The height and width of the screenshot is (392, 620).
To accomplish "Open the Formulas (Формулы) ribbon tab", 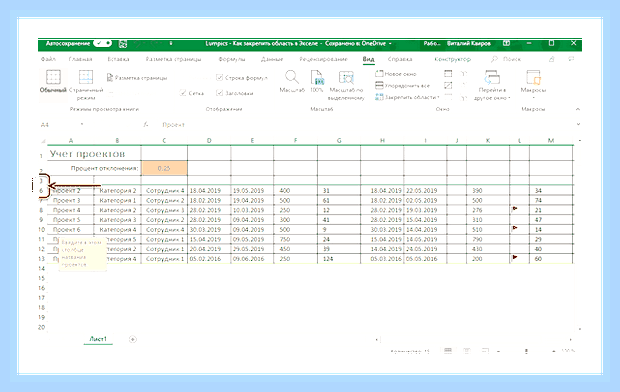I will tap(232, 59).
